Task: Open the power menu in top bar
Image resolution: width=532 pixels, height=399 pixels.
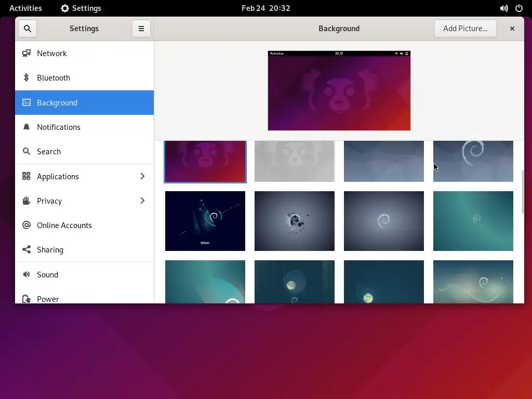Action: click(519, 8)
